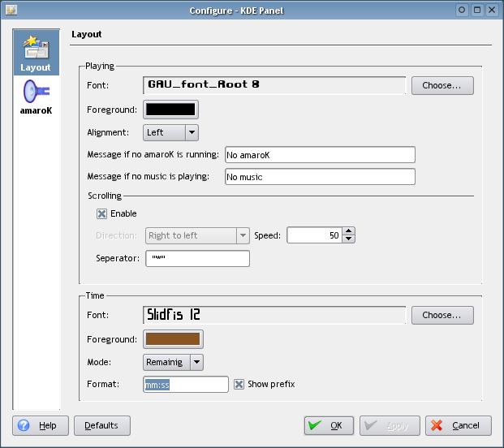Image resolution: width=504 pixels, height=448 pixels.
Task: Pick the black Playing foreground color
Action: 170,110
